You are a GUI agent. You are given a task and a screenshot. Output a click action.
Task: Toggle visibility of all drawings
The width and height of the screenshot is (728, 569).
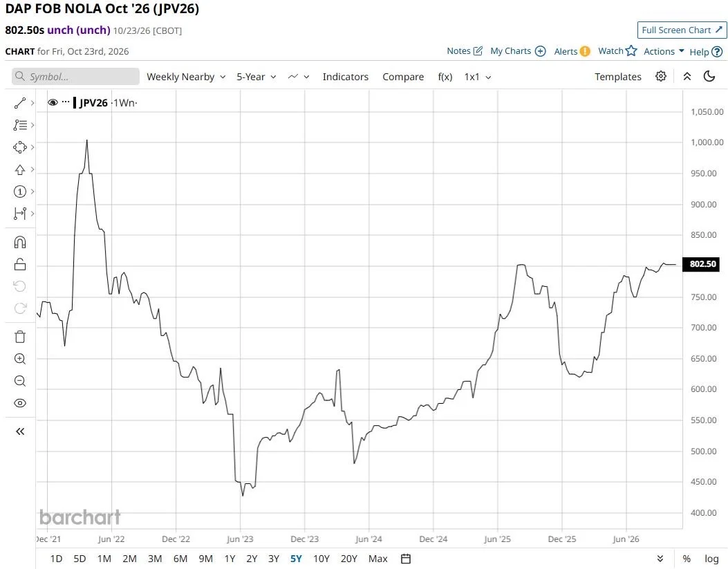[20, 403]
